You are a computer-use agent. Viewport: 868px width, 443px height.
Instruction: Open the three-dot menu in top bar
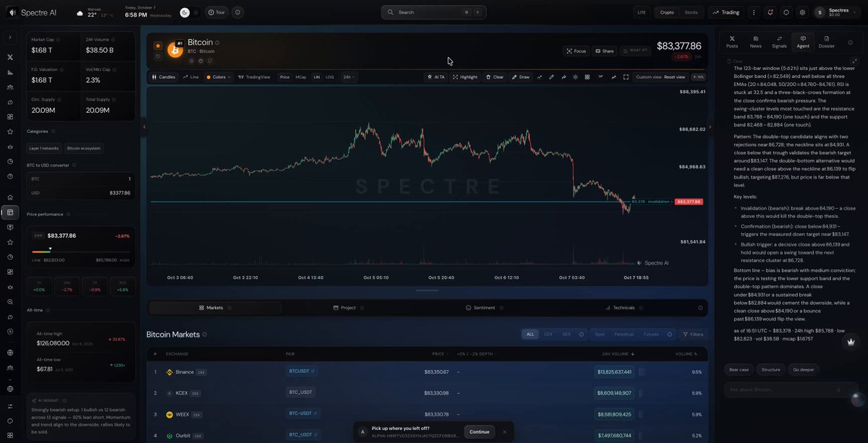point(754,12)
